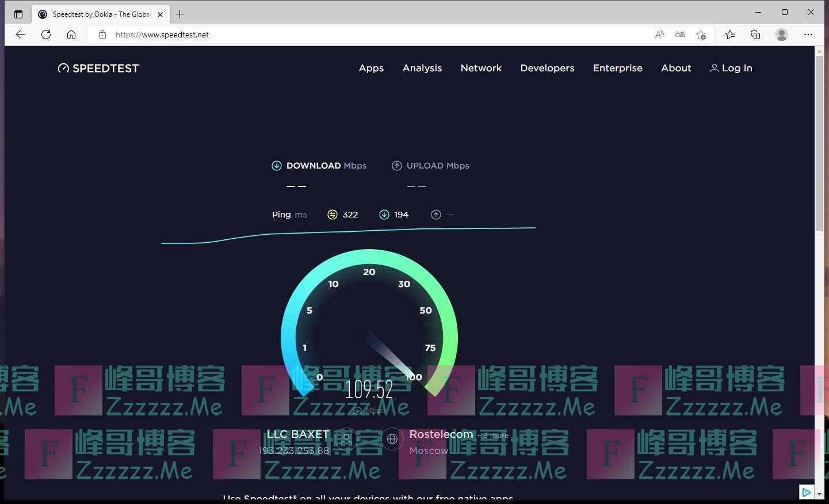Add this page to favorites
Viewport: 829px width, 504px height.
point(701,35)
